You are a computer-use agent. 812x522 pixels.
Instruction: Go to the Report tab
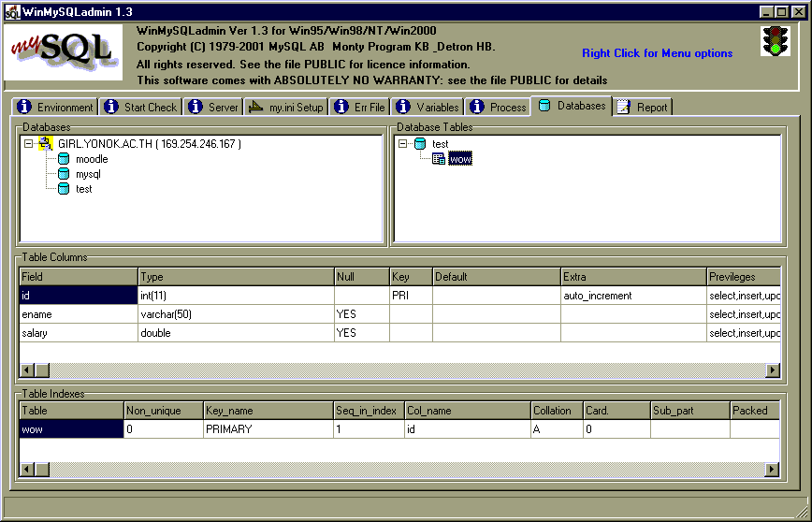(x=643, y=108)
